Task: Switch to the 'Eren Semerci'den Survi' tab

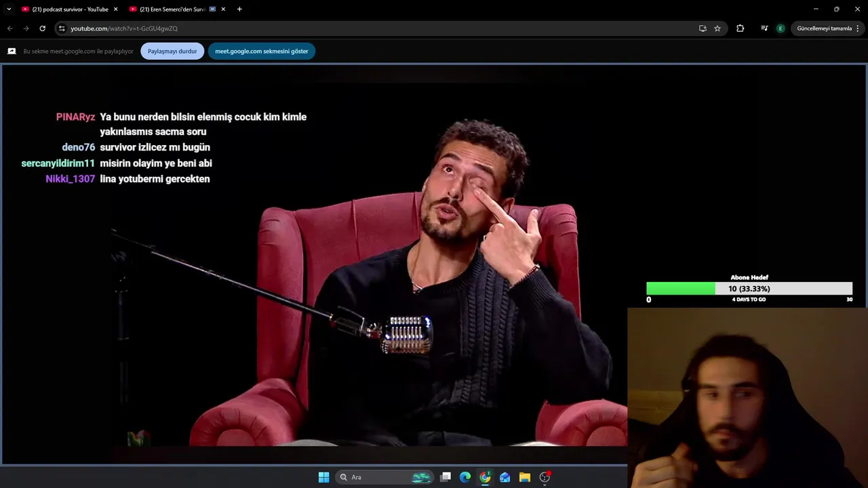Action: tap(173, 9)
